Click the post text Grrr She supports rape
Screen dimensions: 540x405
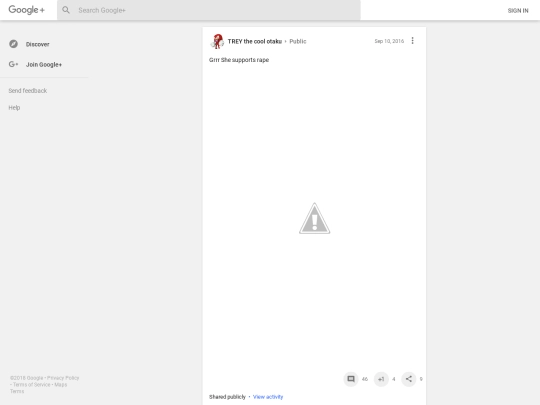point(239,60)
